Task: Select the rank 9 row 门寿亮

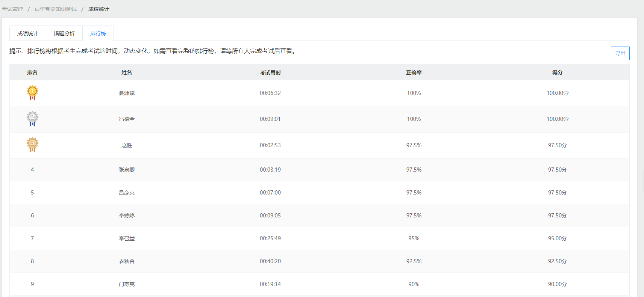Action: click(x=127, y=284)
